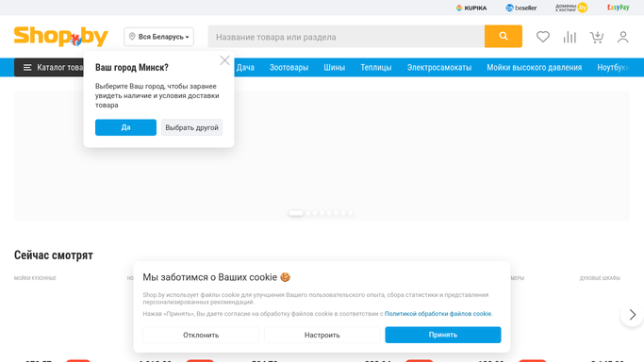
Task: Open the KUPIKA partner link
Action: pyautogui.click(x=471, y=8)
